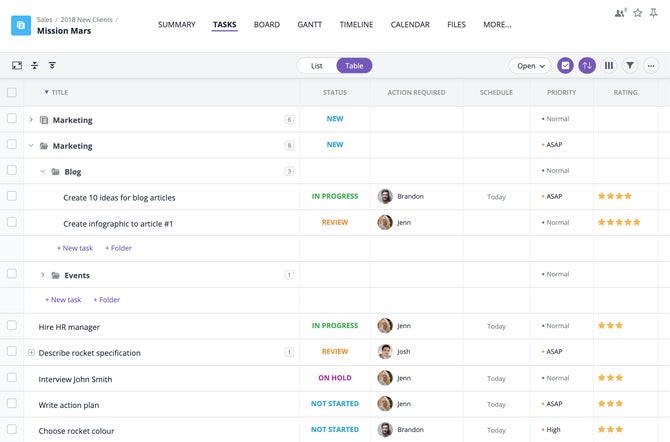Set rating stars on Create 10 ideas row

click(x=615, y=196)
